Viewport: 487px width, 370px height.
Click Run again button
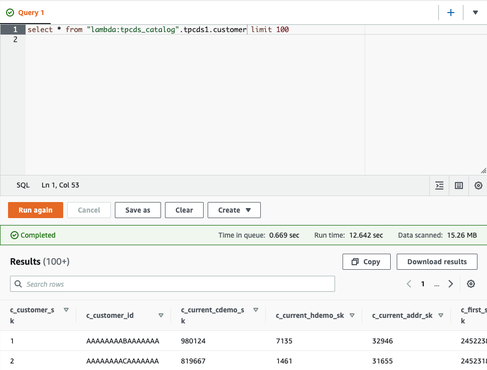coord(35,210)
